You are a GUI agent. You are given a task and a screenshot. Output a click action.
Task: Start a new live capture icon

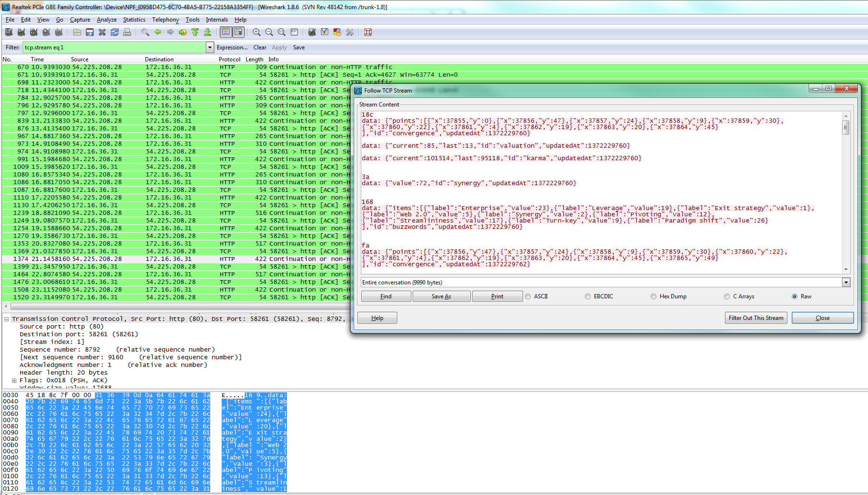point(34,32)
